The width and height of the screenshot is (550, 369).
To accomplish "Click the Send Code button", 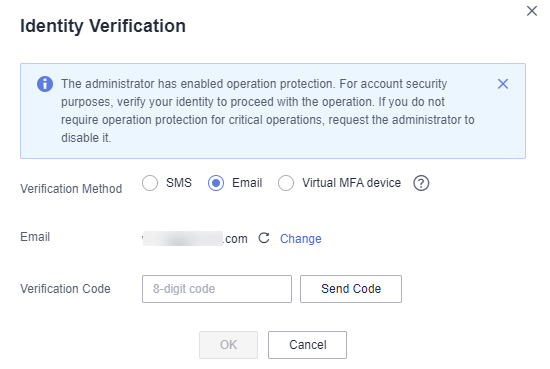I will [351, 289].
